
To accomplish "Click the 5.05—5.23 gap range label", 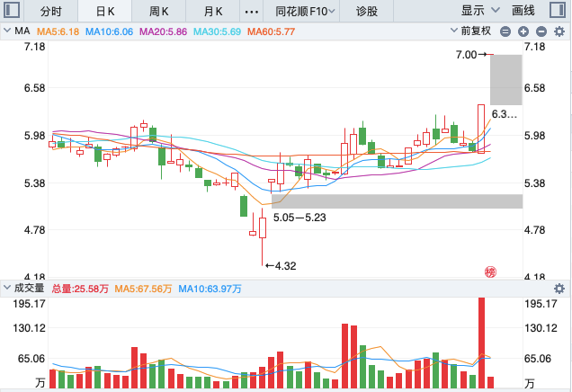I will point(299,218).
